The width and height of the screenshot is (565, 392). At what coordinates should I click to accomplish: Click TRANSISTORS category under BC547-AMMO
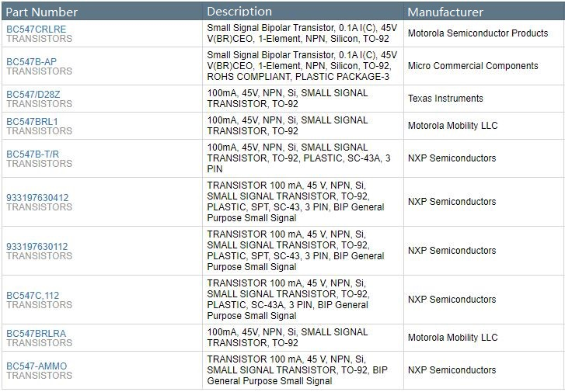[39, 376]
